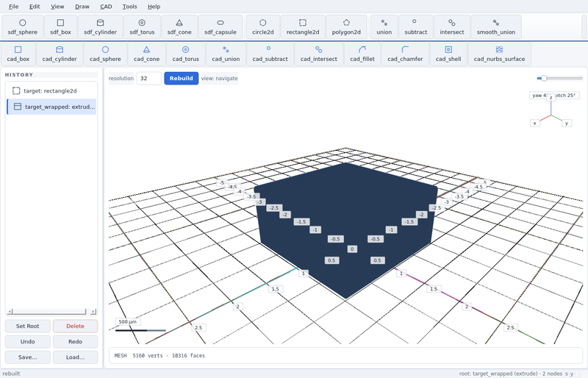Add a cad_torus solid
This screenshot has width=588, height=378.
[x=186, y=54]
